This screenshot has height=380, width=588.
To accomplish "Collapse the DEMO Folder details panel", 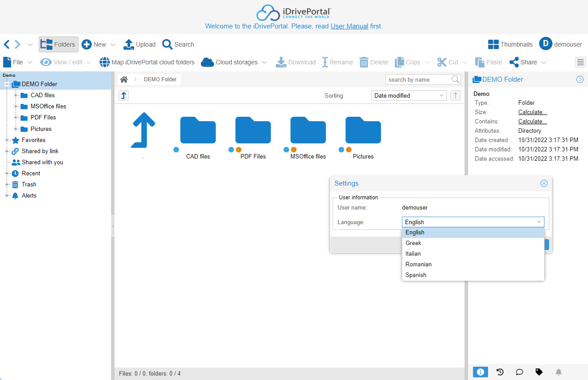I will [580, 79].
